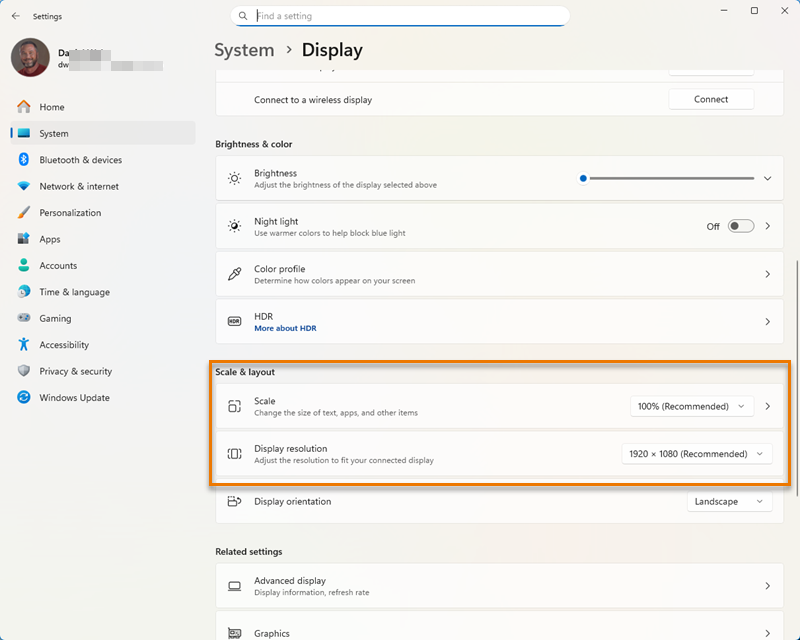Click the Time & language globe icon
800x640 pixels.
click(x=23, y=291)
